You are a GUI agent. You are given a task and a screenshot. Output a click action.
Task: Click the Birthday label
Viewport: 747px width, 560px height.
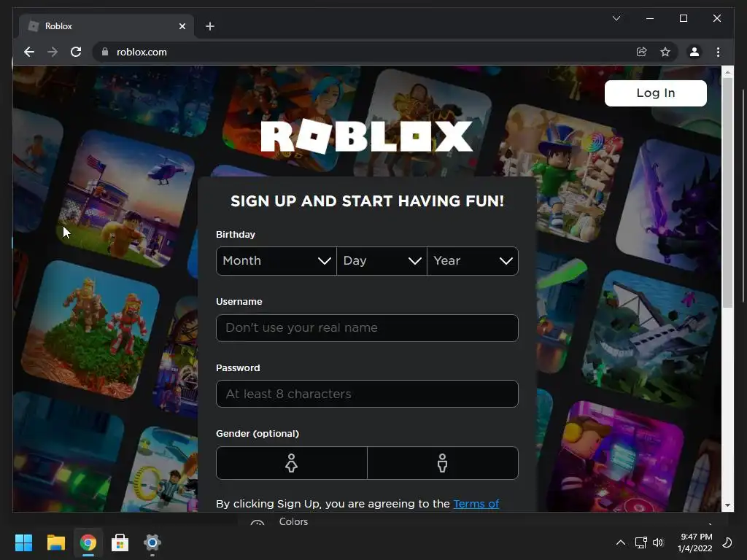pos(236,234)
